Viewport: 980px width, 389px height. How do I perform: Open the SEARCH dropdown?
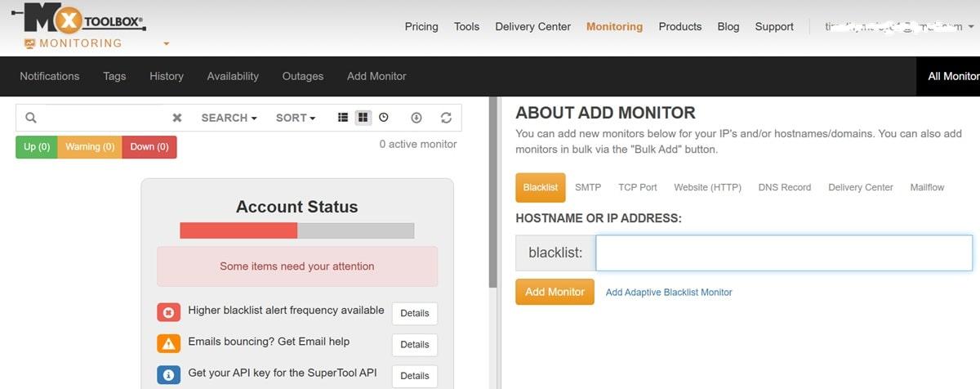click(229, 118)
